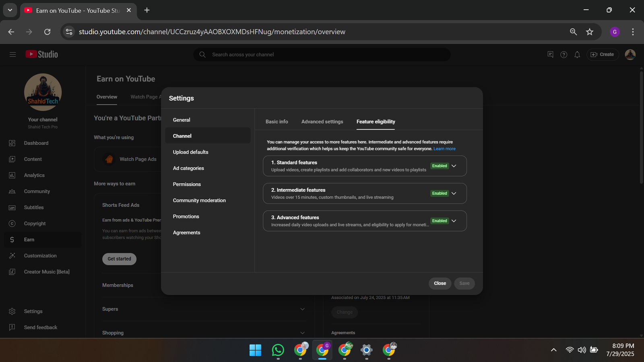The height and width of the screenshot is (362, 644).
Task: Switch to the Basic info tab
Action: 277,121
